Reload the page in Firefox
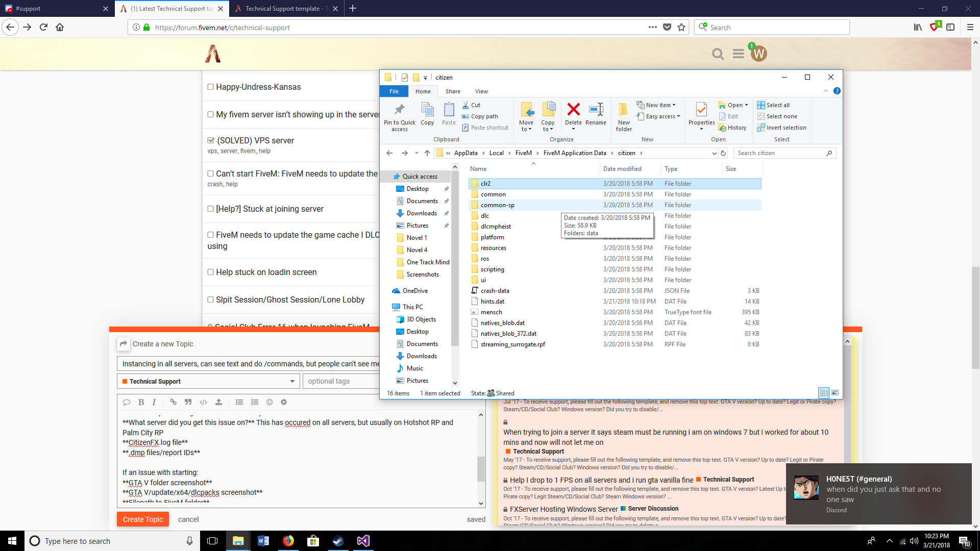 coord(43,27)
